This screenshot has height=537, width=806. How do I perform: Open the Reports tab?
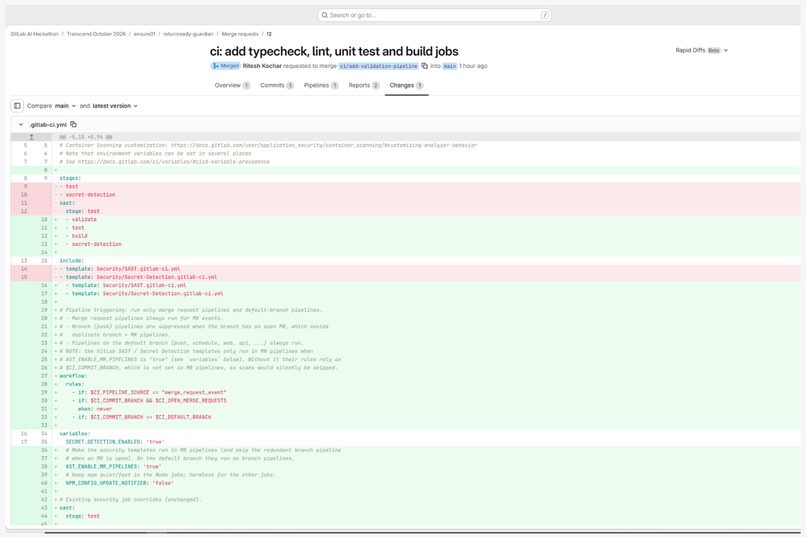click(363, 85)
